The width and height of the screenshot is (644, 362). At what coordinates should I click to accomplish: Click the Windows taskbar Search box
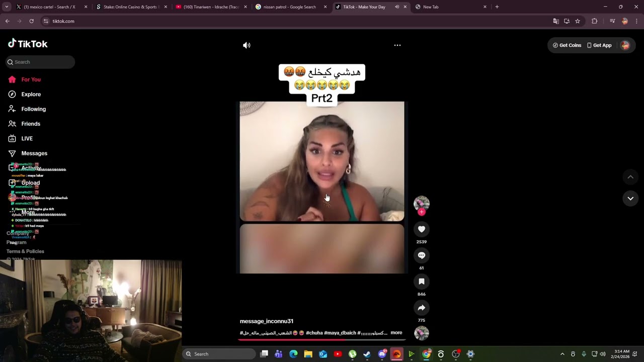point(219,354)
